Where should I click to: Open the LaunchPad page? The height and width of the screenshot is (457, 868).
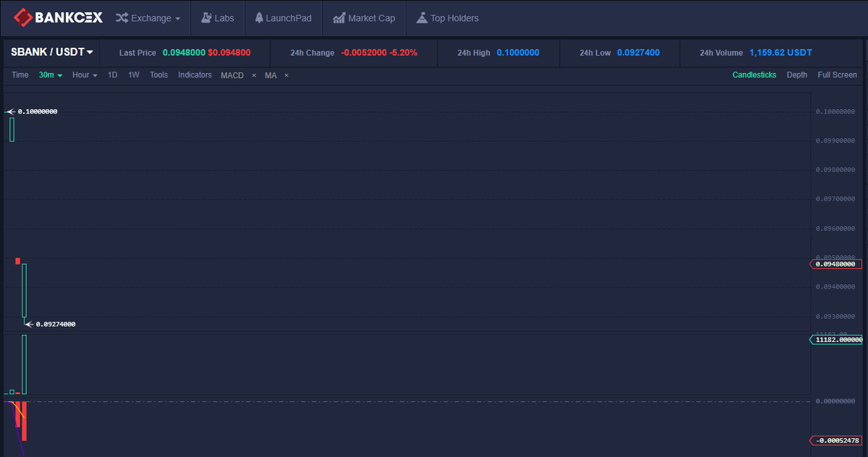coord(284,18)
